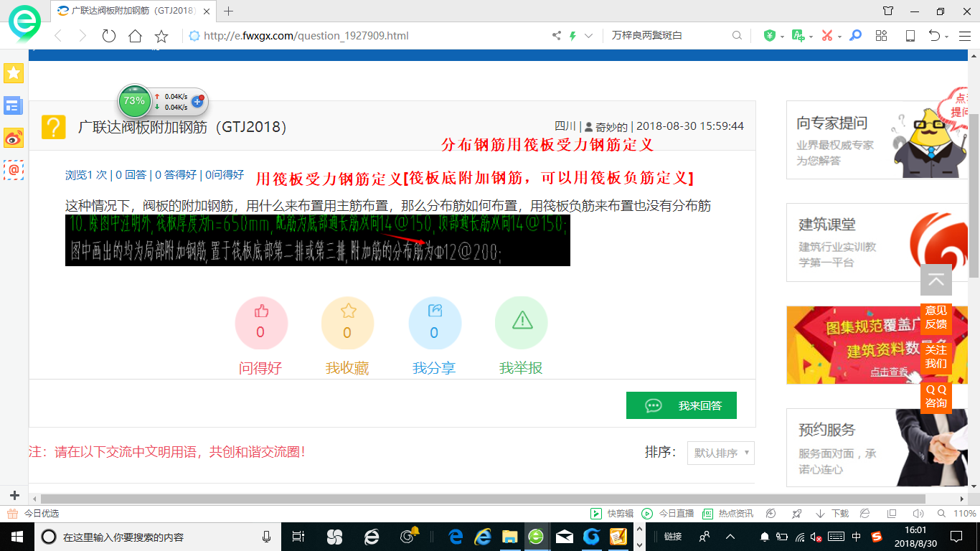
Task: Open 快剪辑 in status bar
Action: tap(612, 514)
